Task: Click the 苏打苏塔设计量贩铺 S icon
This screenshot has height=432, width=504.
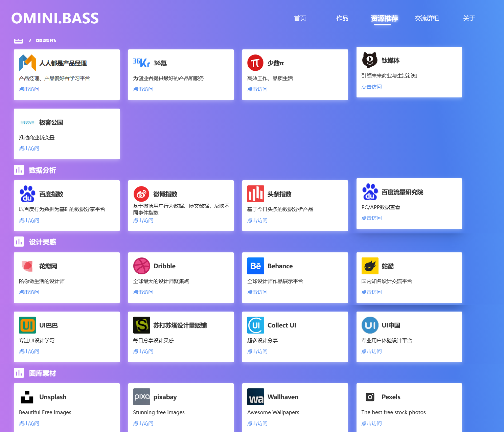Action: tap(141, 325)
